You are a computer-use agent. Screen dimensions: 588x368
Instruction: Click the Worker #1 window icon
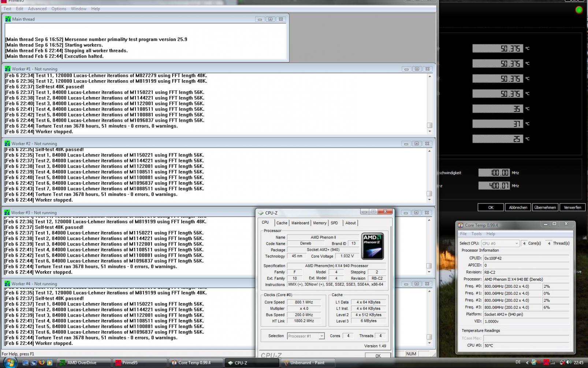click(8, 69)
